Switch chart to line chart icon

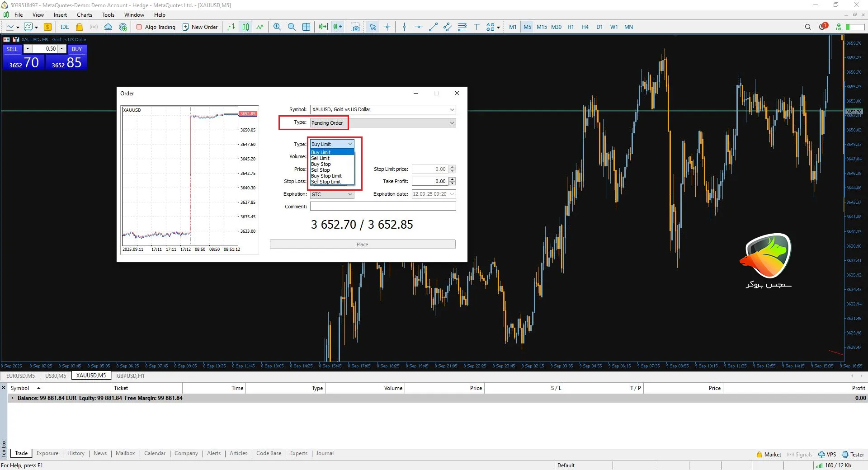click(260, 27)
